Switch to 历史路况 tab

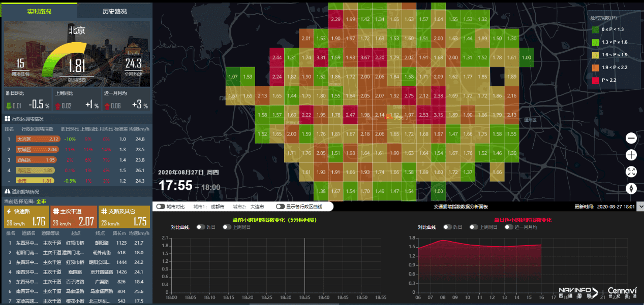[x=114, y=11]
